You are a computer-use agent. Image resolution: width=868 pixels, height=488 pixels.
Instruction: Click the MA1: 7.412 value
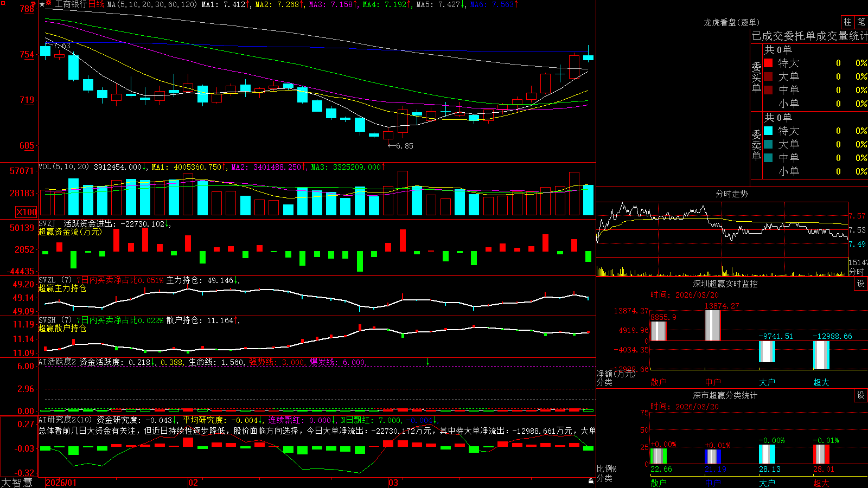226,4
